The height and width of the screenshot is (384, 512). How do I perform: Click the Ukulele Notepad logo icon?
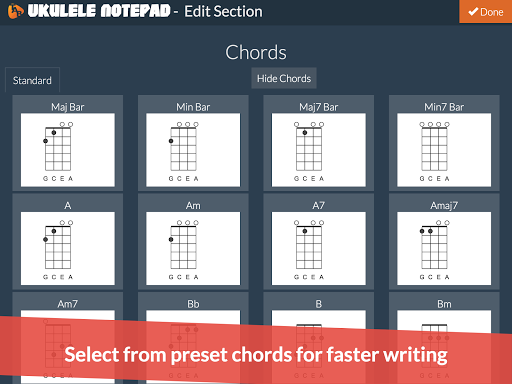pos(15,11)
